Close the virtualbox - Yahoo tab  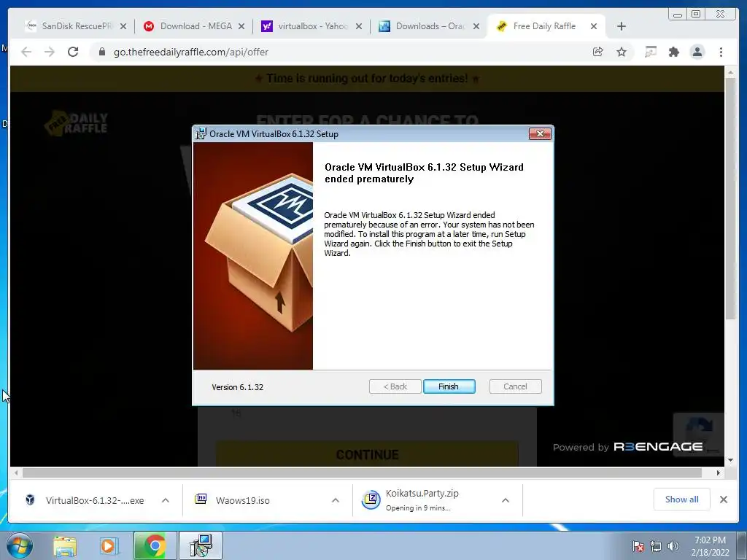click(x=359, y=26)
